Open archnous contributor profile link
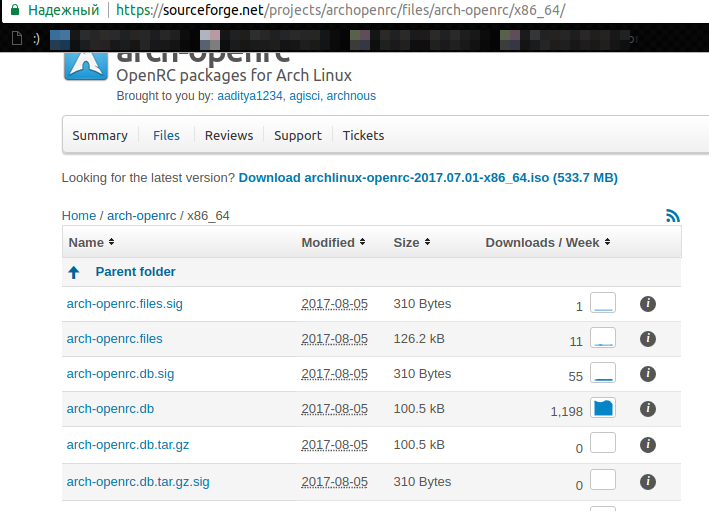This screenshot has height=511, width=709. point(351,96)
